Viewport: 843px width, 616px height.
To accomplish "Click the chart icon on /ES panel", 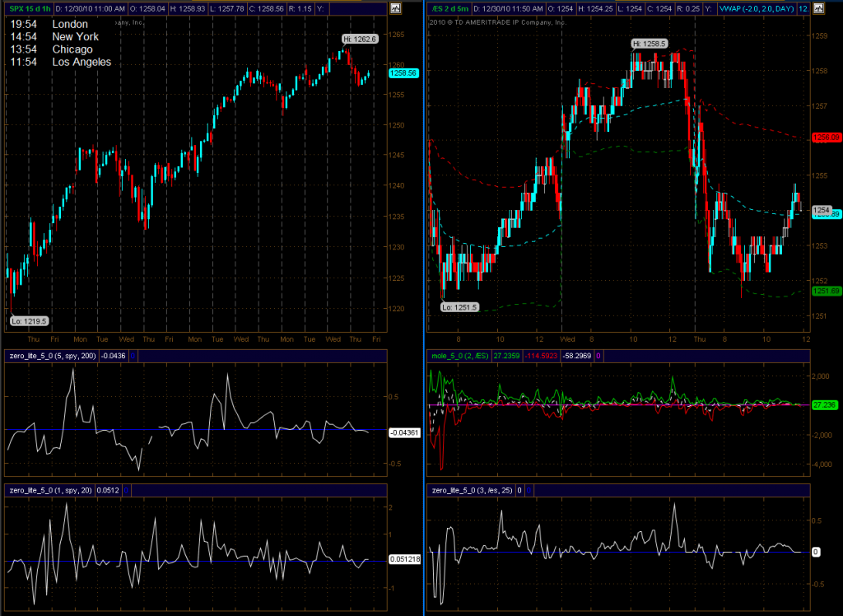I will (x=817, y=8).
